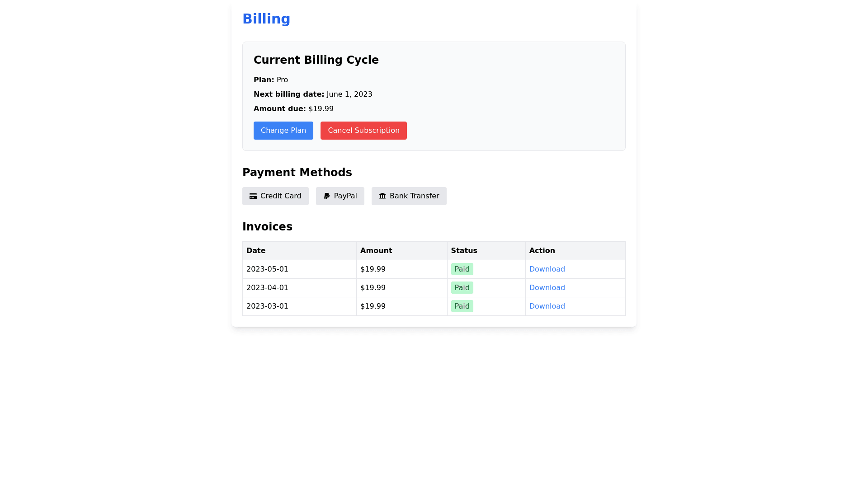Viewport: 868px width, 488px height.
Task: Click the red Cancel Subscription button
Action: (363, 131)
